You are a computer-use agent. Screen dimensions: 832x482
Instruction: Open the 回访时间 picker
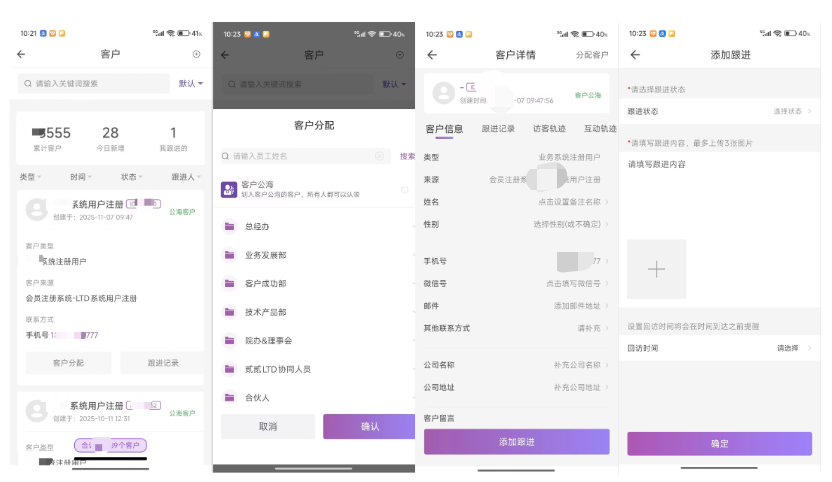pos(720,348)
